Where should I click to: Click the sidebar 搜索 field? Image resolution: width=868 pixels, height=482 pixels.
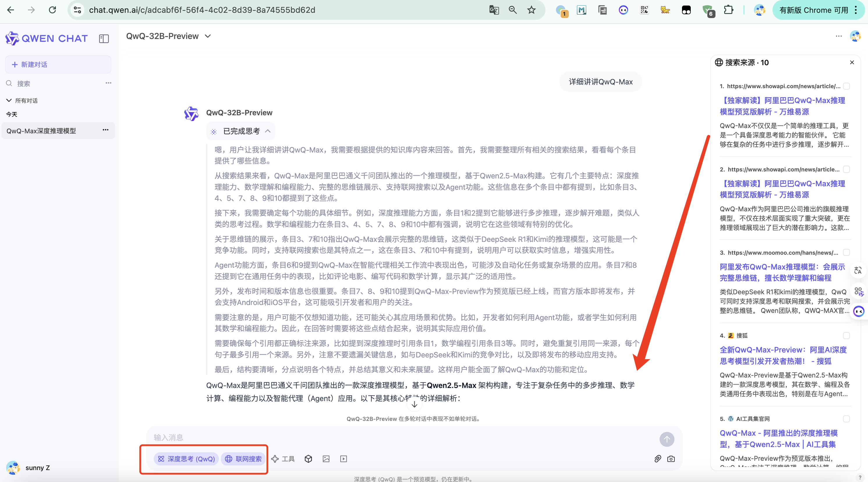tap(54, 83)
